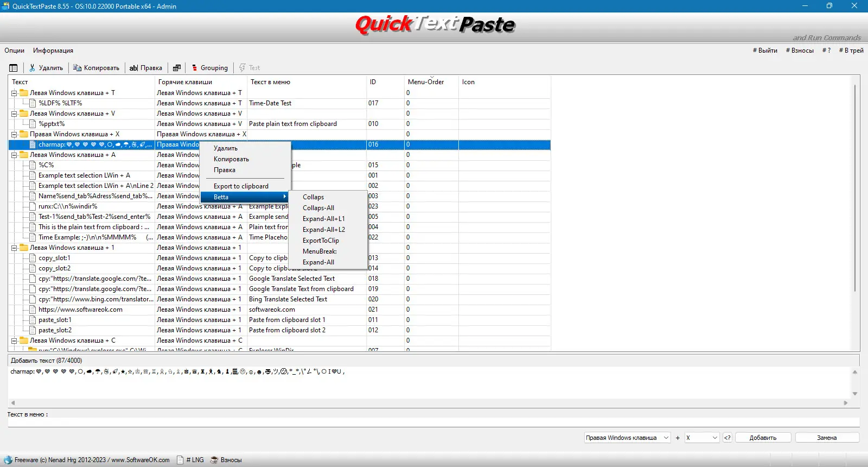The height and width of the screenshot is (467, 868).
Task: Click the document icon of copy_slot:2
Action: pos(33,268)
